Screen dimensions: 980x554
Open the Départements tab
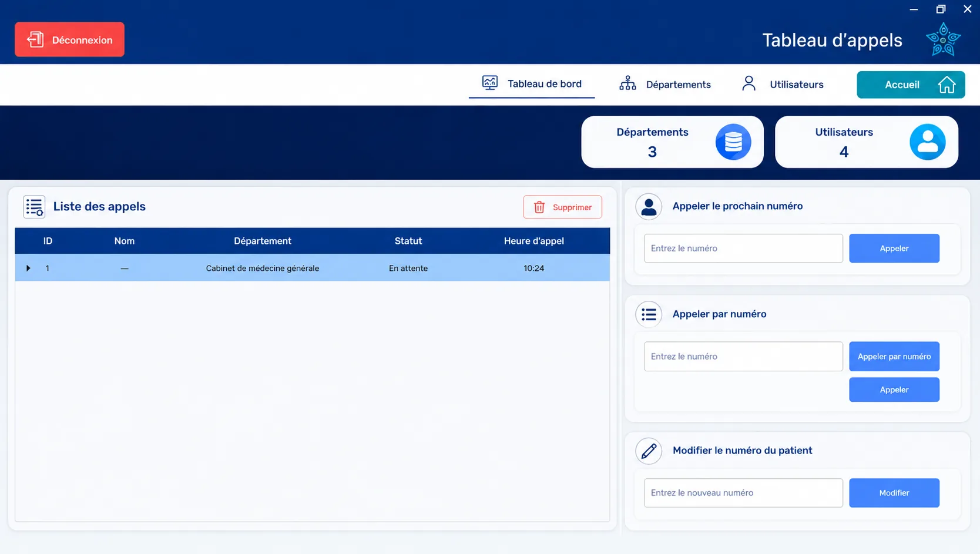[665, 84]
